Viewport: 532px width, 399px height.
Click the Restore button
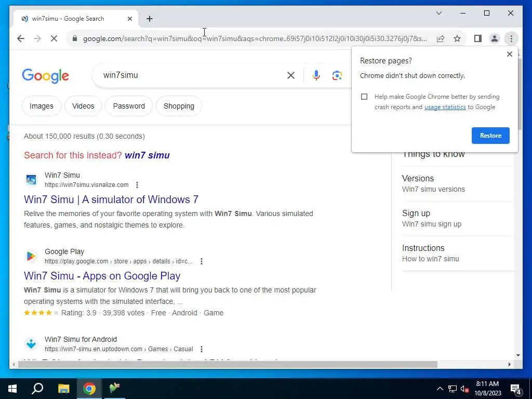[490, 136]
